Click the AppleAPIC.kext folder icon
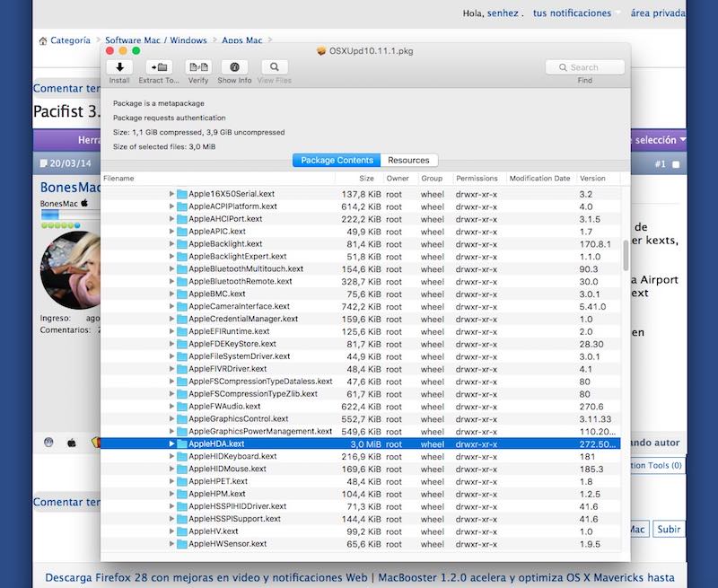 182,232
